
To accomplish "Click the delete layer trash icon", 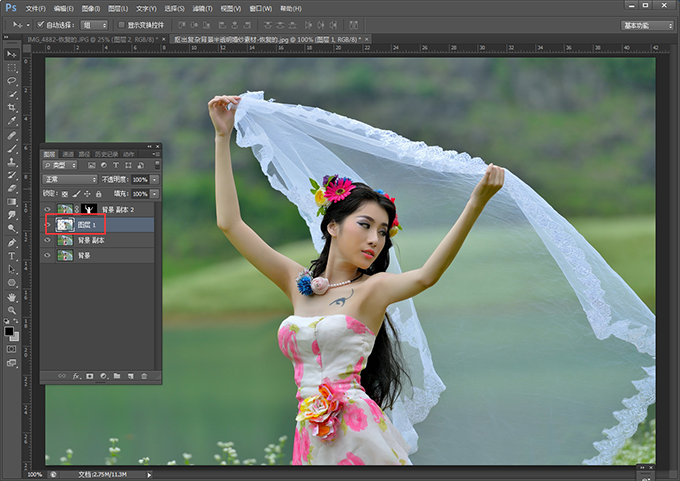I will 145,375.
